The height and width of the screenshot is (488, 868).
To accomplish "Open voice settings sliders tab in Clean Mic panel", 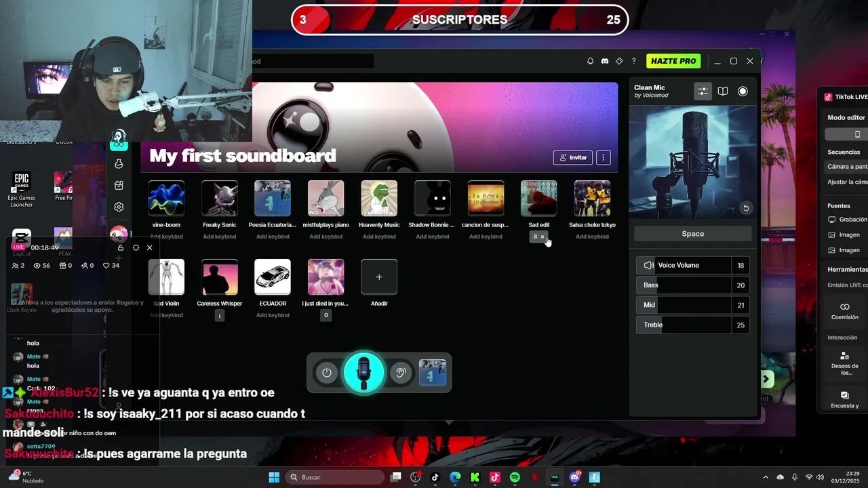I will point(703,91).
